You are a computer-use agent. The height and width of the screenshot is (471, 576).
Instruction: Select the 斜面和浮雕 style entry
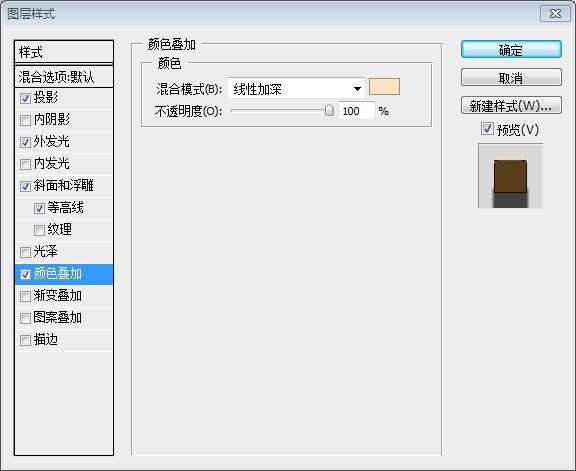64,186
